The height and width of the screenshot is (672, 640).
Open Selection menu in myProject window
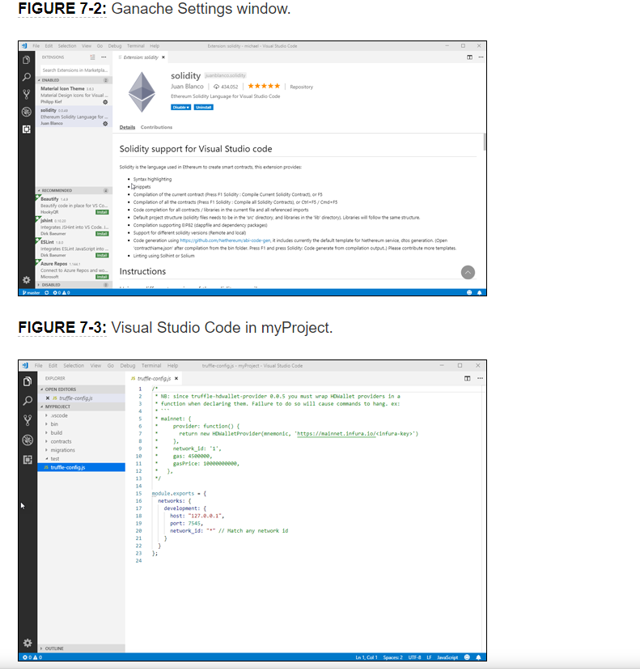[x=74, y=366]
